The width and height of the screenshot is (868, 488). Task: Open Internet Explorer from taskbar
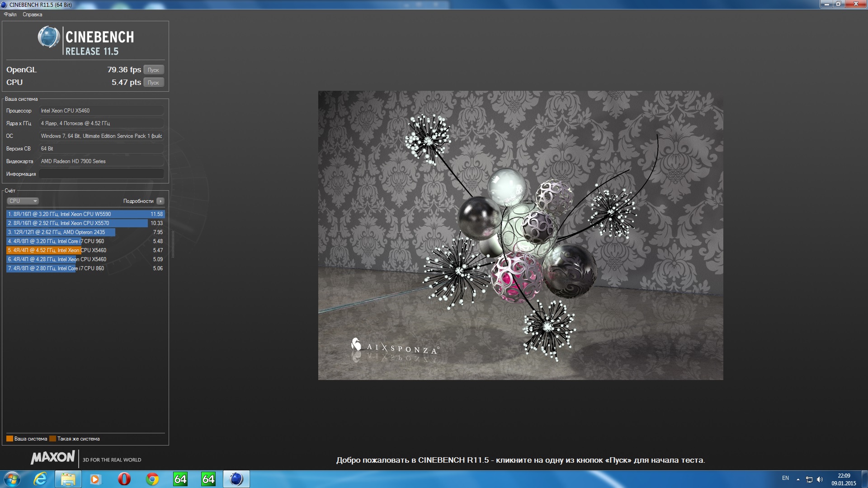[40, 479]
